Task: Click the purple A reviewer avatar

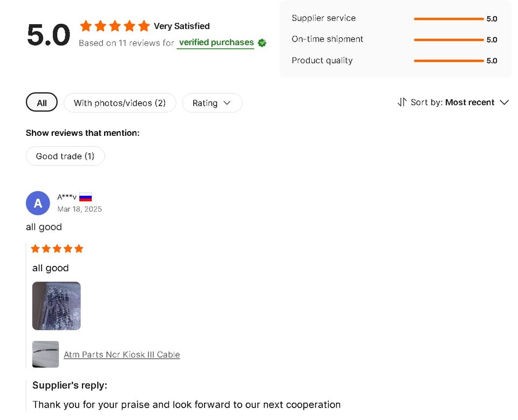Action: coord(38,203)
